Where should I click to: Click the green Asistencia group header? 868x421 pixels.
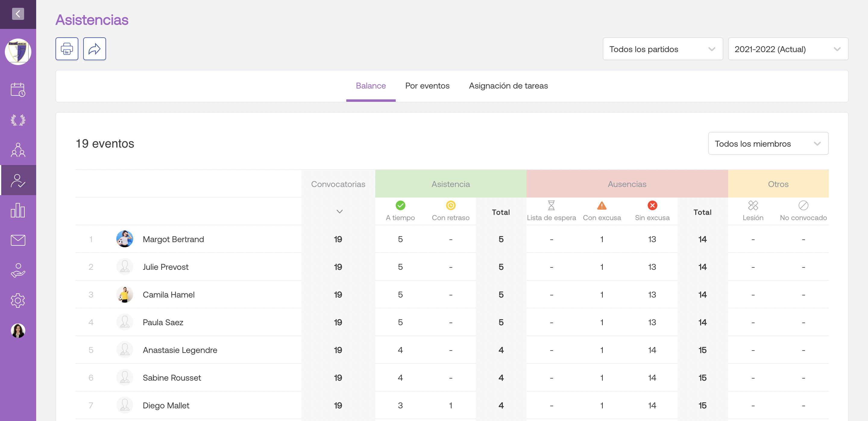coord(451,184)
